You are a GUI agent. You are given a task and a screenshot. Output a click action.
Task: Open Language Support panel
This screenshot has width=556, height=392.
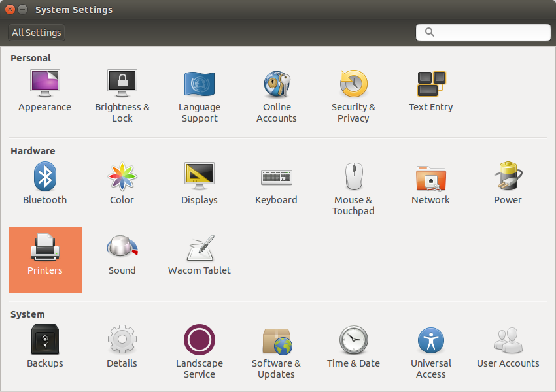200,96
